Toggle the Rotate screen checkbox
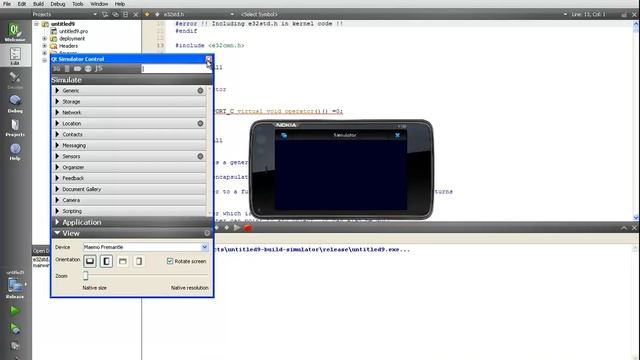Viewport: 640px width, 360px height. pos(170,261)
